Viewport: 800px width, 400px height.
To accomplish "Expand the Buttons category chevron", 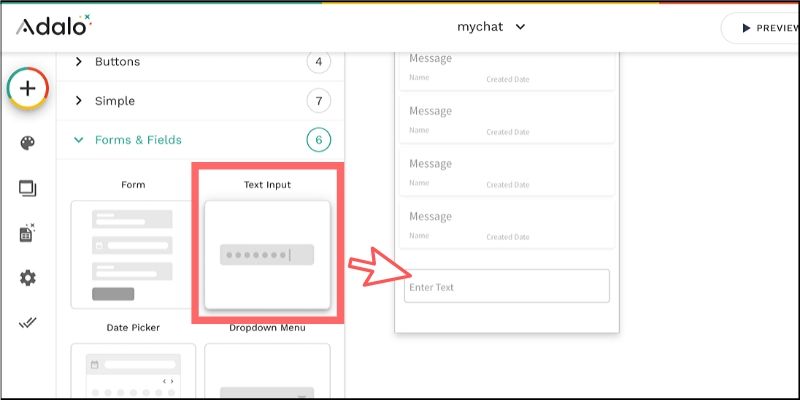I will tap(78, 62).
